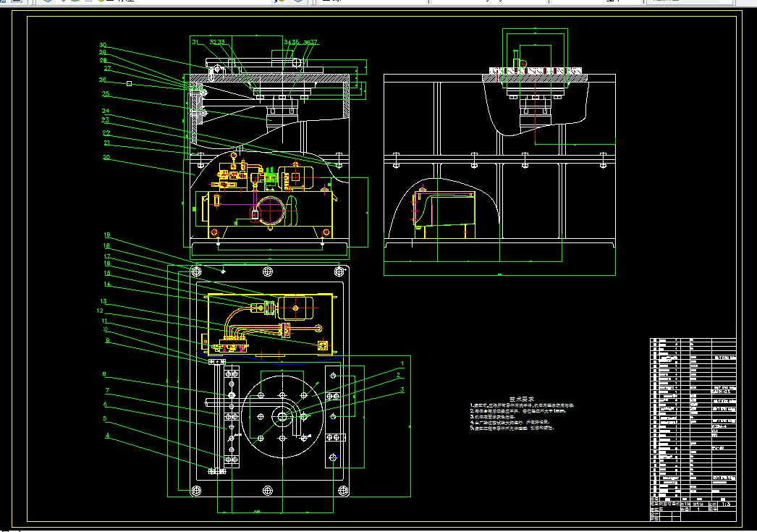Image resolution: width=757 pixels, height=532 pixels.
Task: Click the 32,33 callout label
Action: (x=217, y=42)
